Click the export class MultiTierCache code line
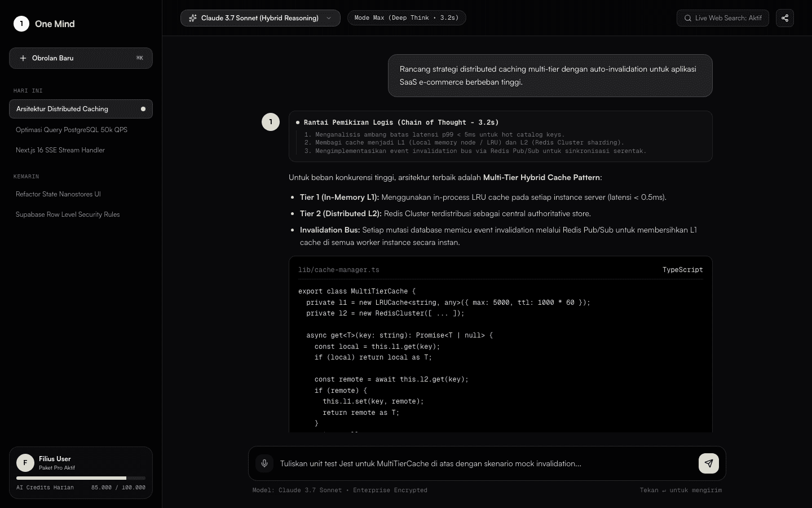The width and height of the screenshot is (812, 508). pos(357,291)
